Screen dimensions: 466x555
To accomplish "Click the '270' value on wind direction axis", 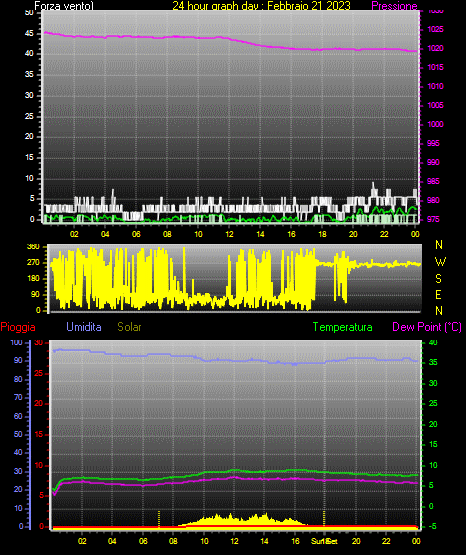I will click(33, 263).
